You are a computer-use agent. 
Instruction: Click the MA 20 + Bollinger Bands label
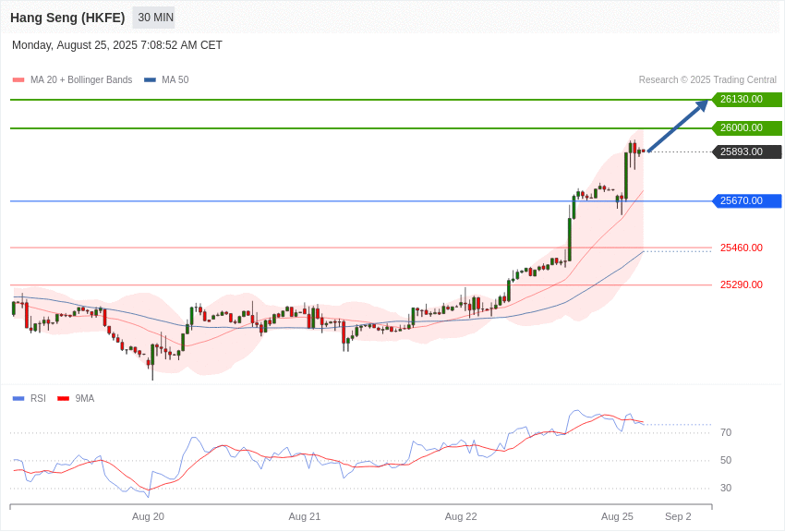click(x=81, y=79)
